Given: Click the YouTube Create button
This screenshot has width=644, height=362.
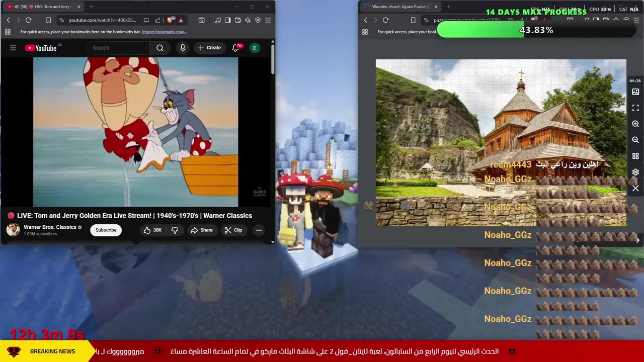Looking at the screenshot, I should tap(209, 48).
